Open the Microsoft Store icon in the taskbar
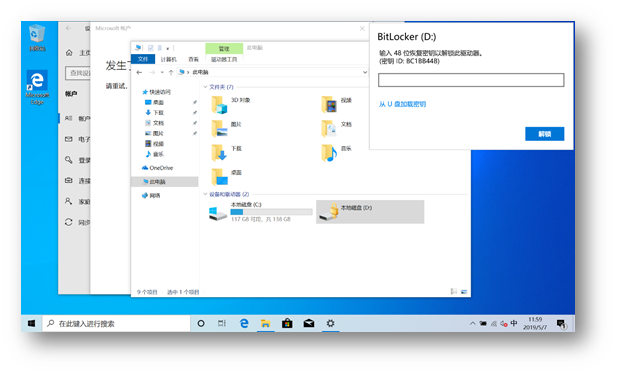Viewport: 617px width, 374px height. pyautogui.click(x=287, y=323)
